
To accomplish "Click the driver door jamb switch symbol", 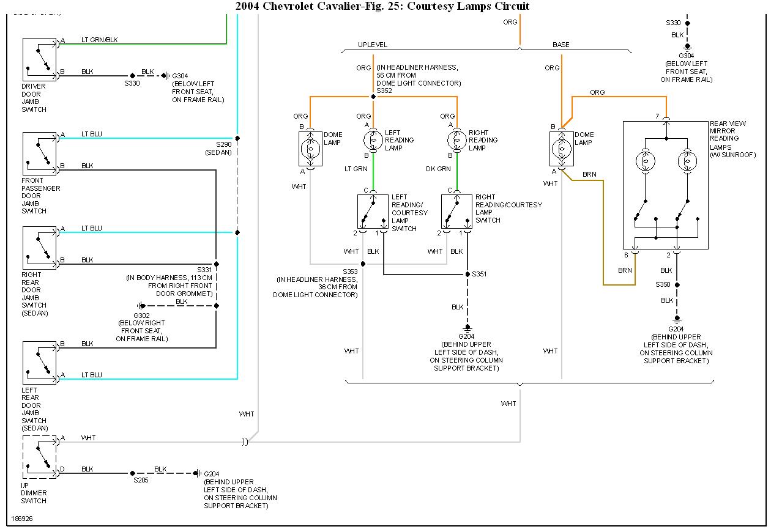I will 39,59.
